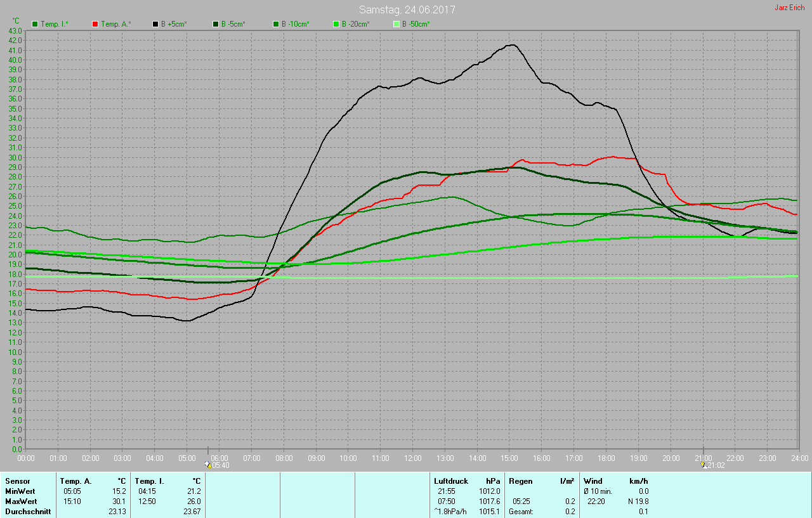Click the "hPa" unit header

(x=493, y=481)
